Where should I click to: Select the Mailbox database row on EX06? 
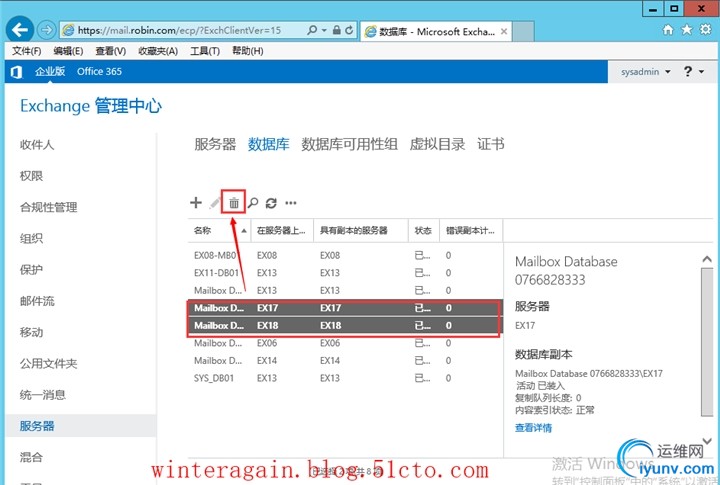pyautogui.click(x=345, y=343)
